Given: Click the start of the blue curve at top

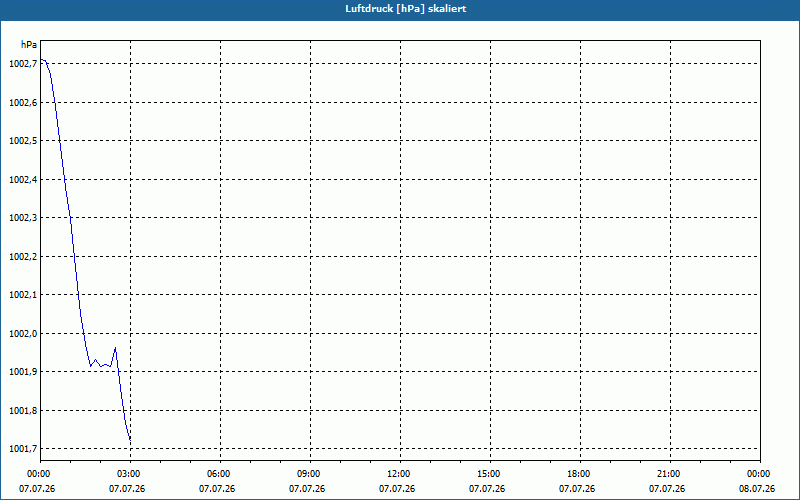Looking at the screenshot, I should [41, 60].
